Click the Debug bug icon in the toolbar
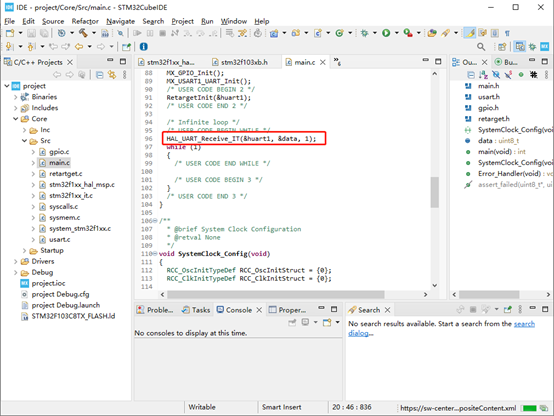The width and height of the screenshot is (554, 416). [364, 33]
